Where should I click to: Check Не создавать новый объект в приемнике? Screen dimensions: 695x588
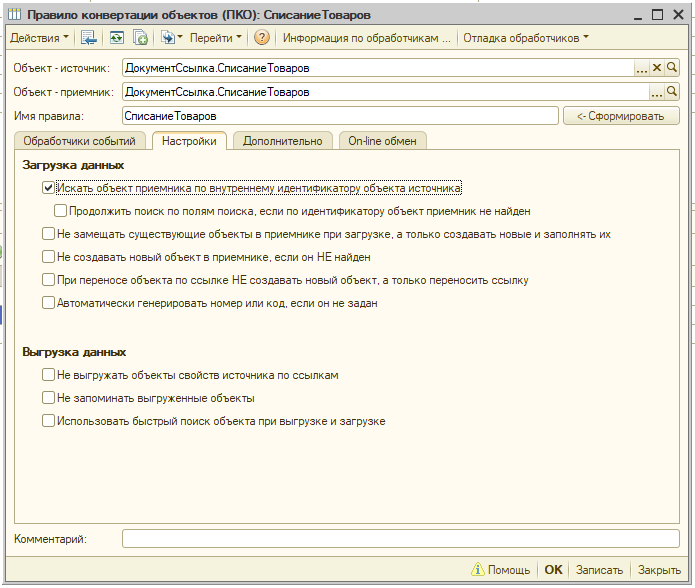48,257
